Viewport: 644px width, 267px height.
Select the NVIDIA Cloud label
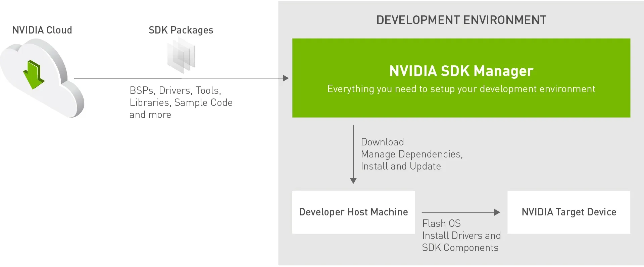point(42,30)
